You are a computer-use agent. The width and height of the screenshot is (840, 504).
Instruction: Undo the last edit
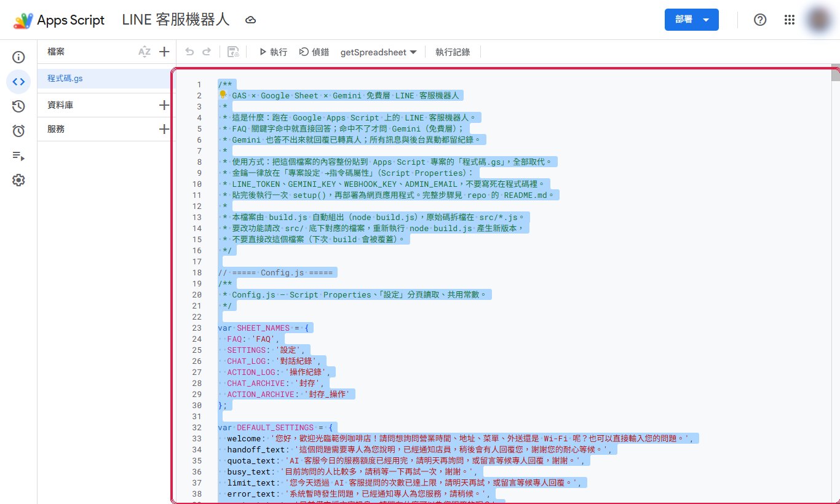coord(189,52)
